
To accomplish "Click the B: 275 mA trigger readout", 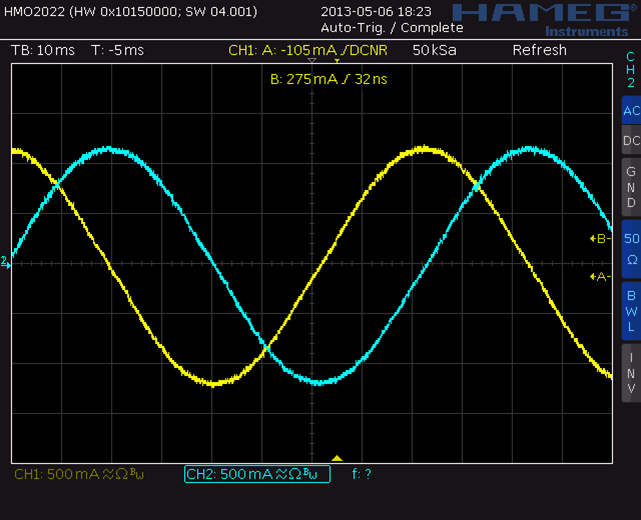I will (328, 78).
